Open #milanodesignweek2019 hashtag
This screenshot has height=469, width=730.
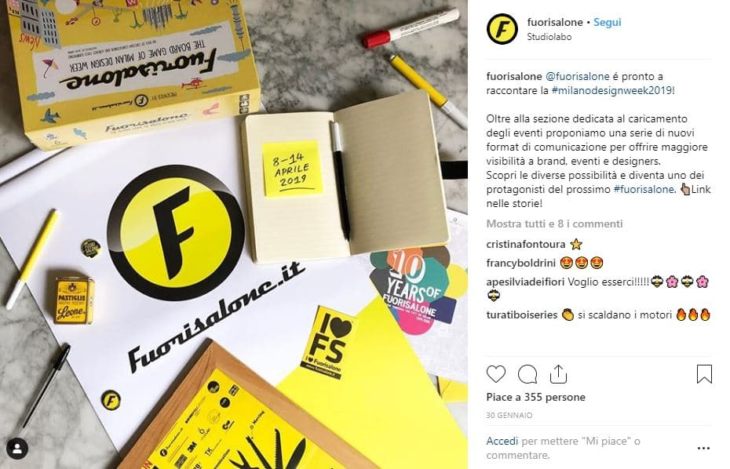[612, 90]
